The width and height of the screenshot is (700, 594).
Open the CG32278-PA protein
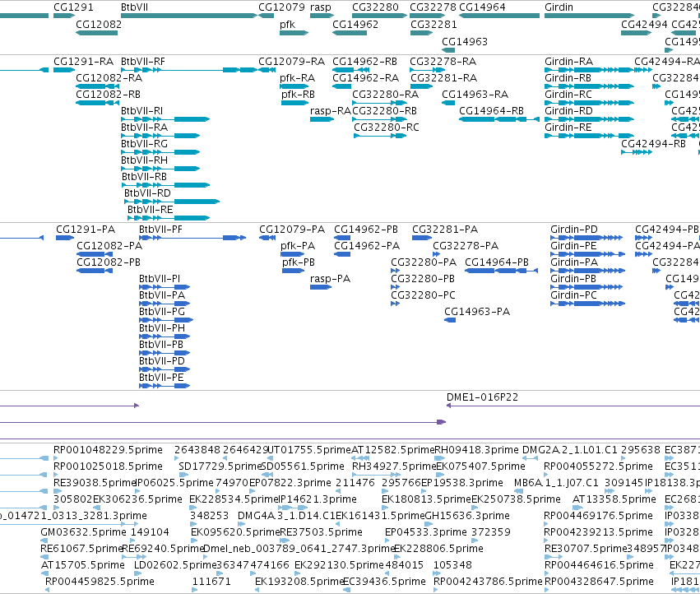pos(436,254)
